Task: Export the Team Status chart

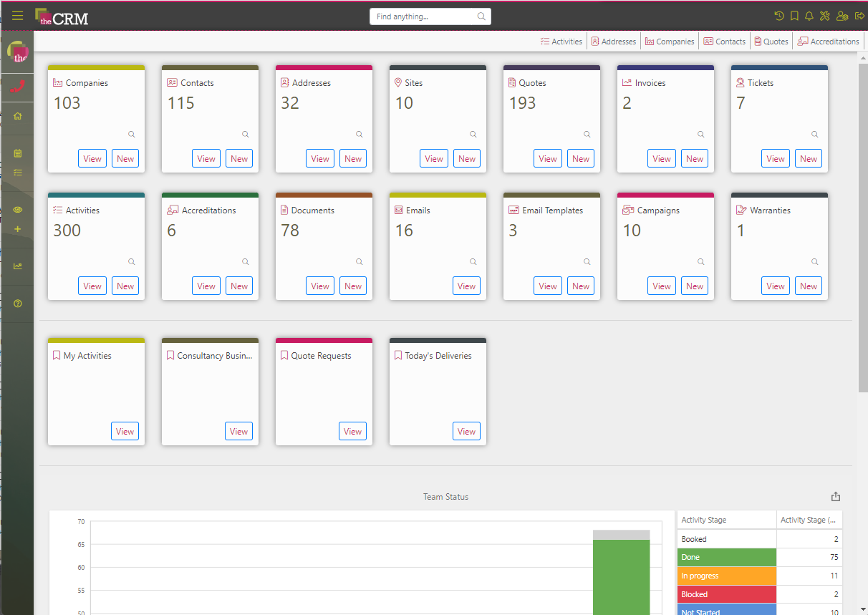Action: pyautogui.click(x=836, y=496)
